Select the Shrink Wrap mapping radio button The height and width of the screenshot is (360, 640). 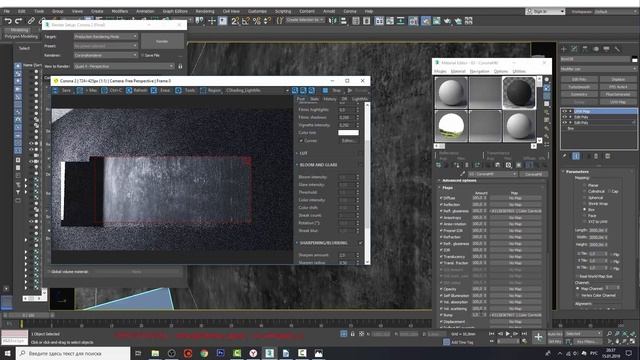584,204
